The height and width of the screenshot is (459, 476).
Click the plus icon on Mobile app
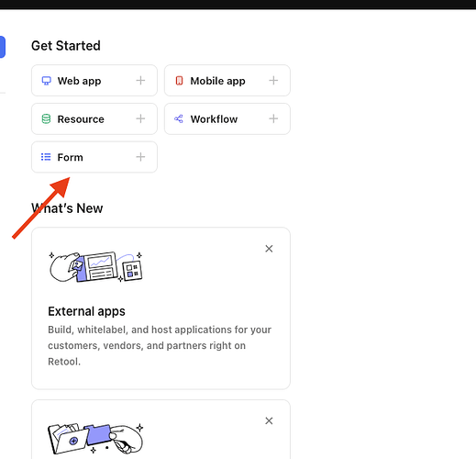(x=273, y=81)
